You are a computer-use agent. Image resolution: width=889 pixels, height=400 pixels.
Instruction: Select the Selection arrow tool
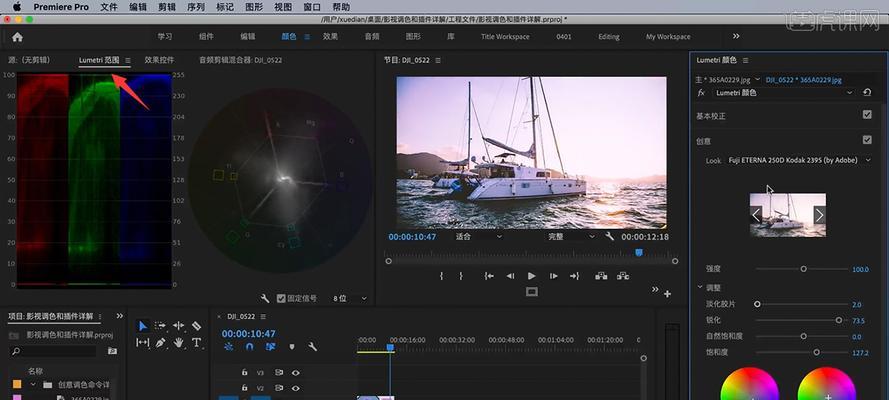[143, 326]
